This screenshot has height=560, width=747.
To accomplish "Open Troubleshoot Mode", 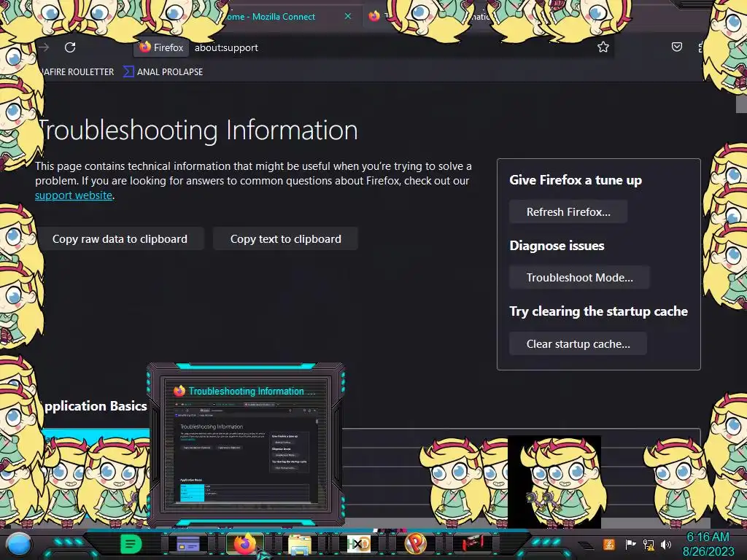I will [579, 278].
